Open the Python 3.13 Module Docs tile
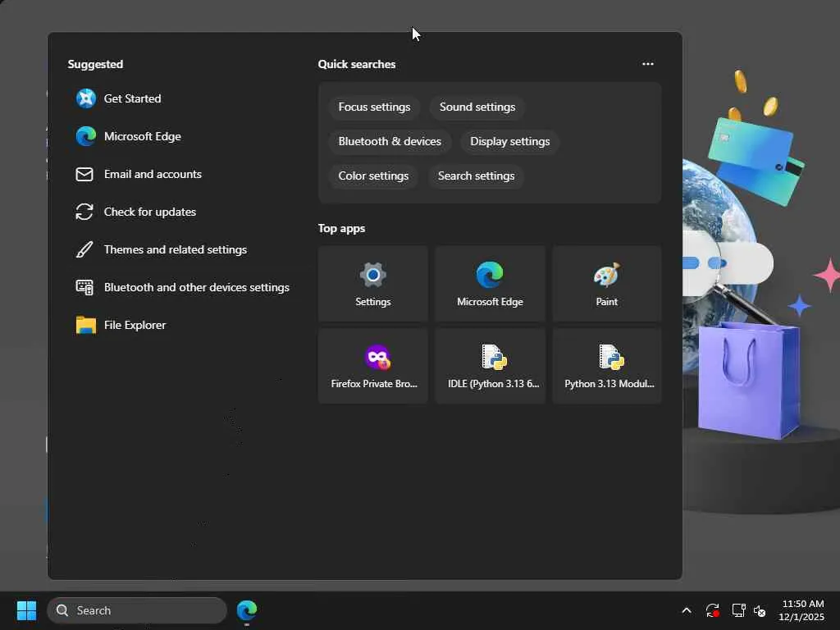Screen dimensions: 840x630 pos(606,366)
